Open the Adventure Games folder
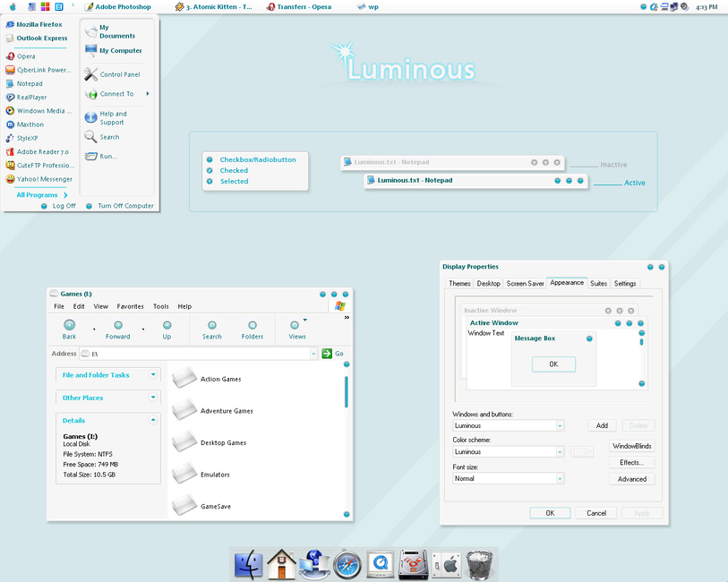This screenshot has width=728, height=582. [x=212, y=411]
